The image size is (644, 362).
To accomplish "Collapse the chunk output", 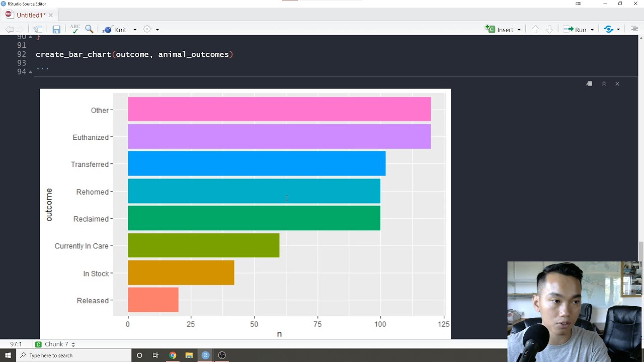I will pos(604,83).
